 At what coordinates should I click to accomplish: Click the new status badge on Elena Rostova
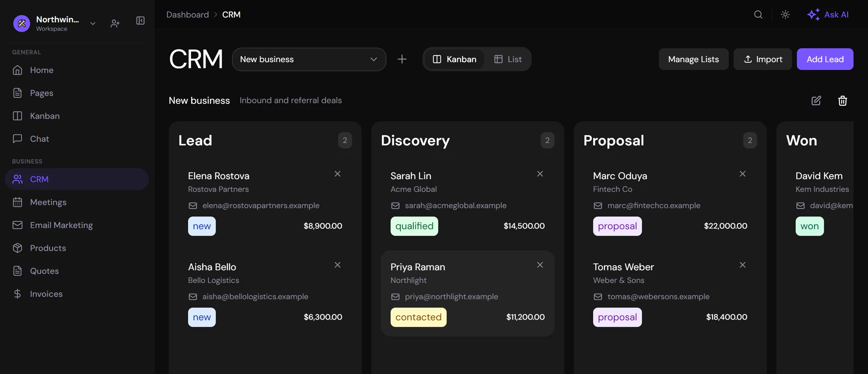202,226
